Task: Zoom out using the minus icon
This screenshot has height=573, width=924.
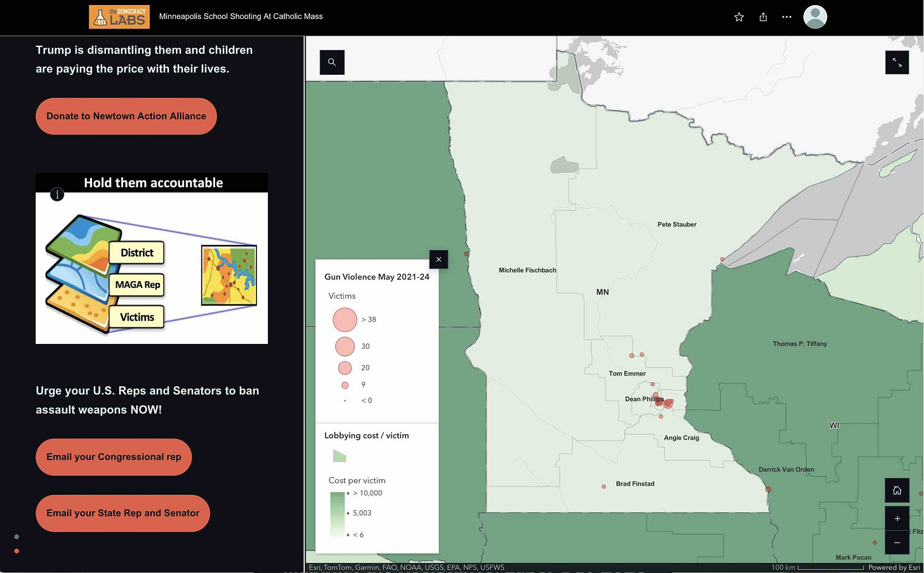Action: (897, 543)
